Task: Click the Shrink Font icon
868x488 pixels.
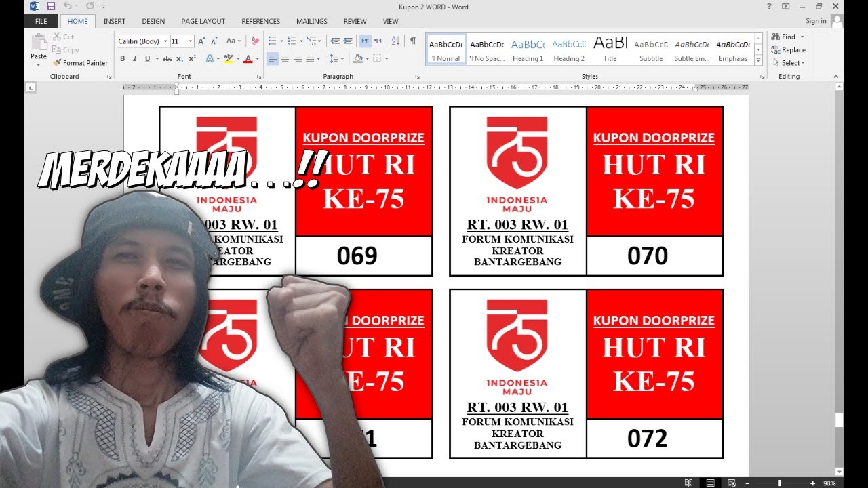Action: coord(214,41)
